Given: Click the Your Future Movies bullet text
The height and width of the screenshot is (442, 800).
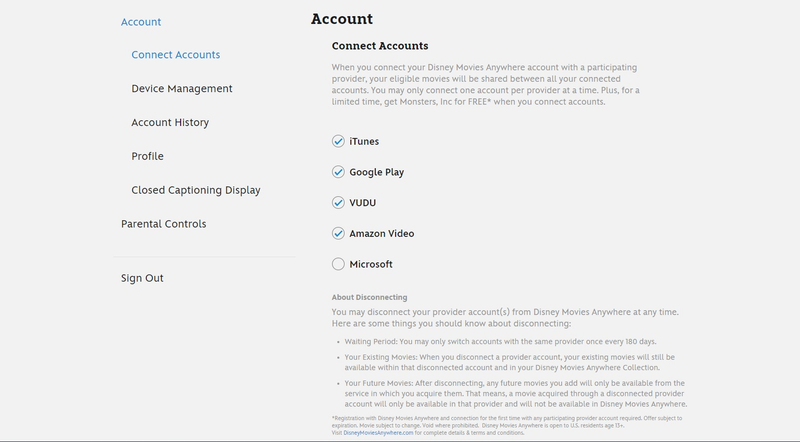Looking at the screenshot, I should (516, 394).
